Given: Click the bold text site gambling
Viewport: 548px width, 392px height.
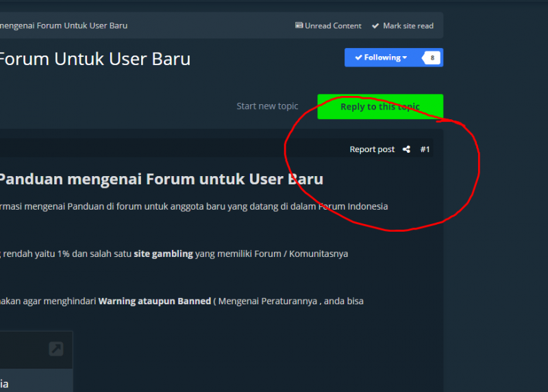Looking at the screenshot, I should point(163,254).
